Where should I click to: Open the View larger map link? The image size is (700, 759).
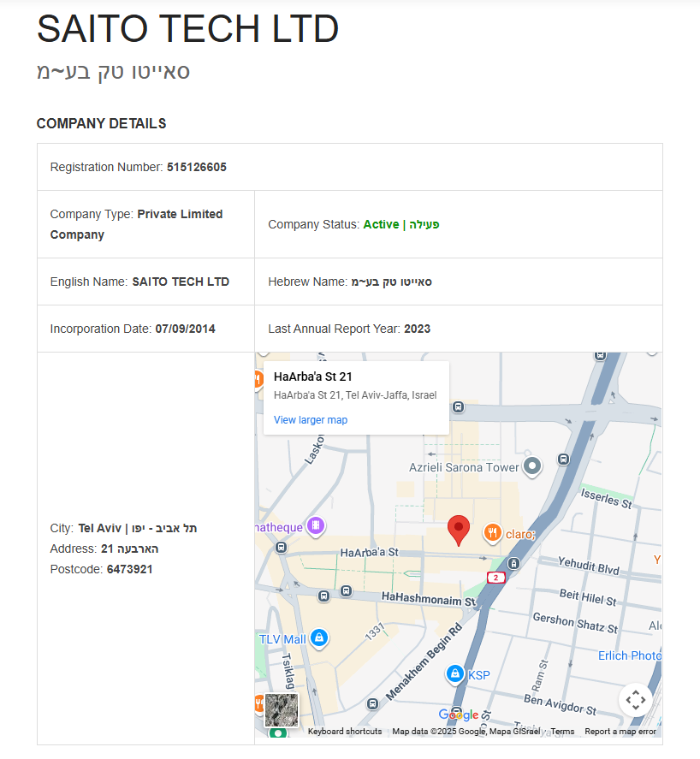(x=311, y=419)
